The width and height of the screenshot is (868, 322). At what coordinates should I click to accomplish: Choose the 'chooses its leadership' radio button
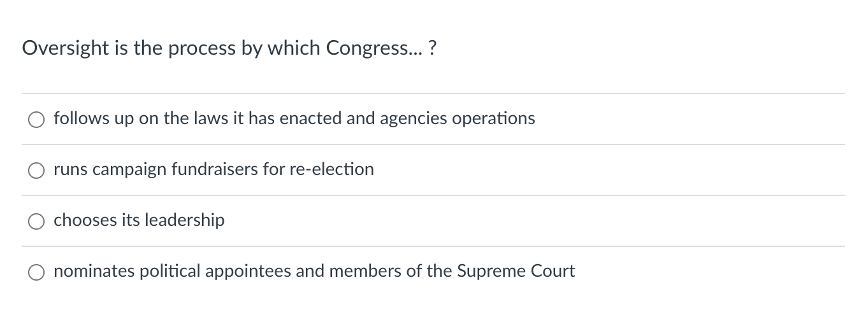click(x=36, y=221)
